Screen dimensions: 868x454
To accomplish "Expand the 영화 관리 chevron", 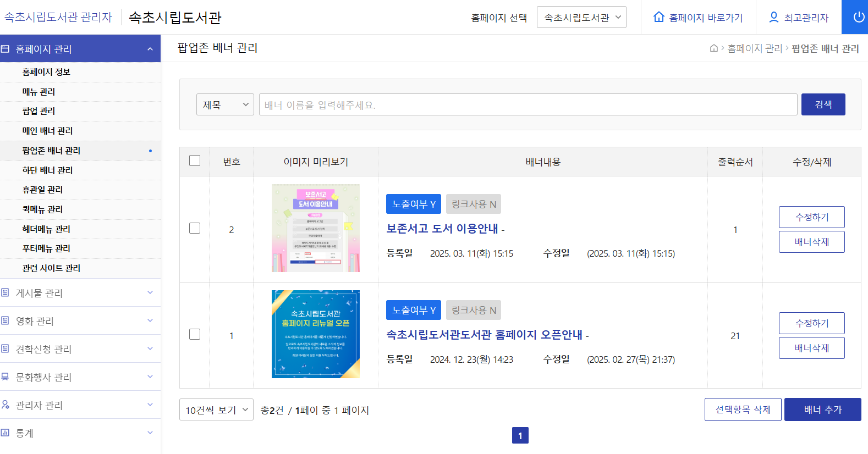I will tap(150, 320).
